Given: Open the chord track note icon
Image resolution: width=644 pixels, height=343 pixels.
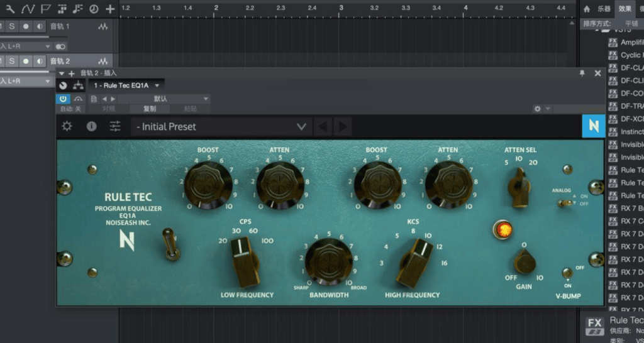Looking at the screenshot, I should coord(79,9).
